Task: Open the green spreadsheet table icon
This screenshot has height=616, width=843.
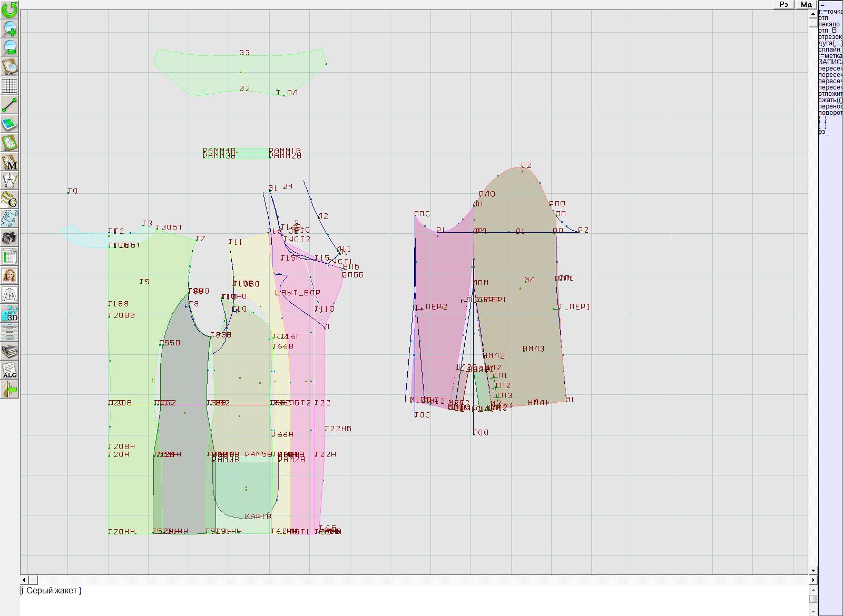Action: (x=9, y=256)
